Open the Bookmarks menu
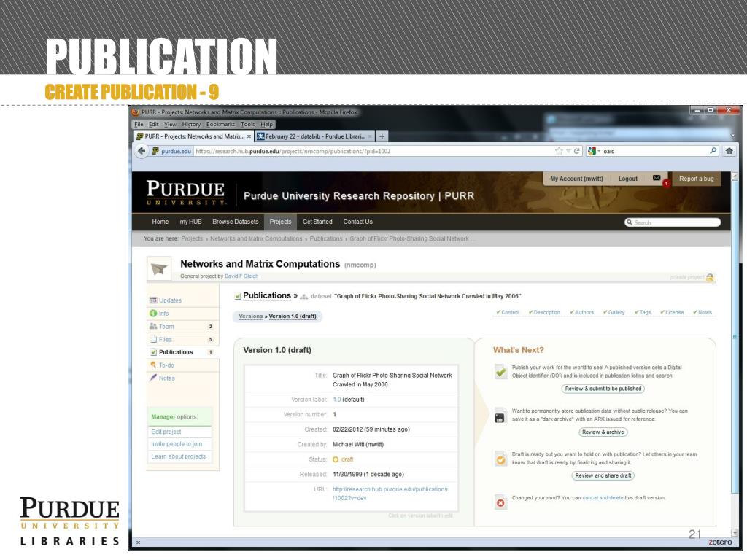Screen dimensions: 747x560 click(x=220, y=124)
